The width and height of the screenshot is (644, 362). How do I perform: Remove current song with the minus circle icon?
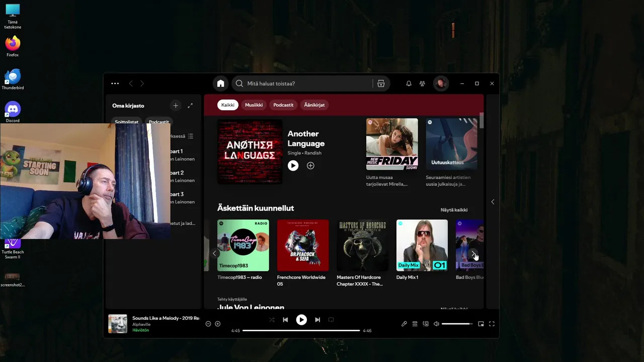208,324
